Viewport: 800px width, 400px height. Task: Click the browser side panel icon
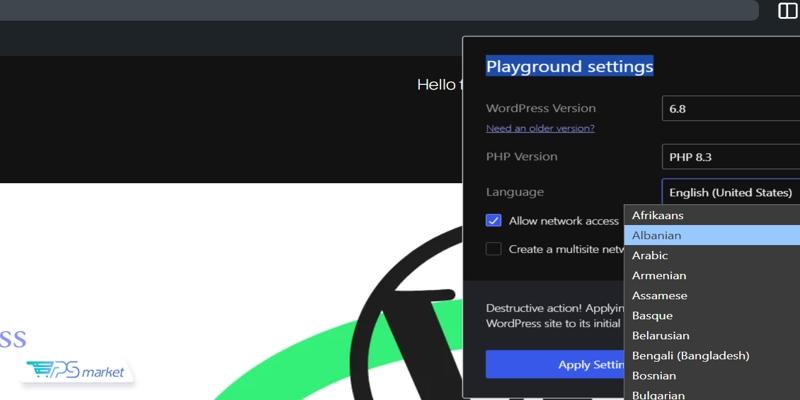click(787, 11)
